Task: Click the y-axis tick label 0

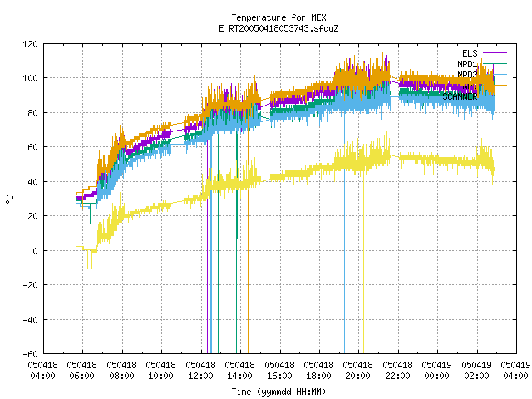Action: pyautogui.click(x=35, y=251)
